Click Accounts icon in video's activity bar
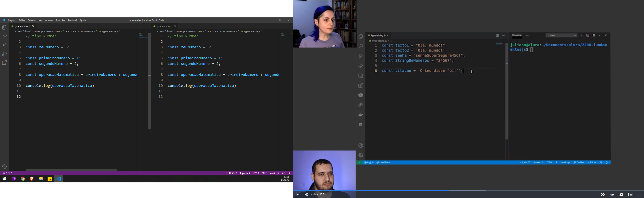Viewport: 644px width, 198px height. coord(360,145)
